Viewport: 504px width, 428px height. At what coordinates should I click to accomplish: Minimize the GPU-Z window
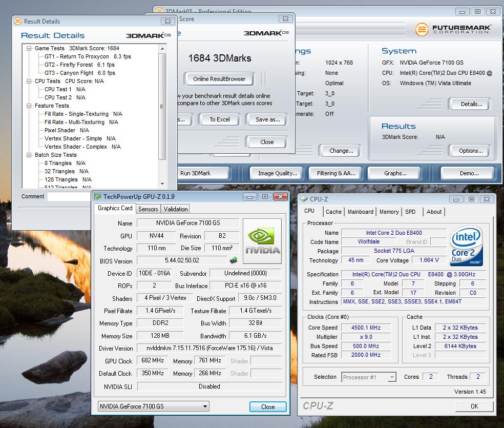coord(250,196)
